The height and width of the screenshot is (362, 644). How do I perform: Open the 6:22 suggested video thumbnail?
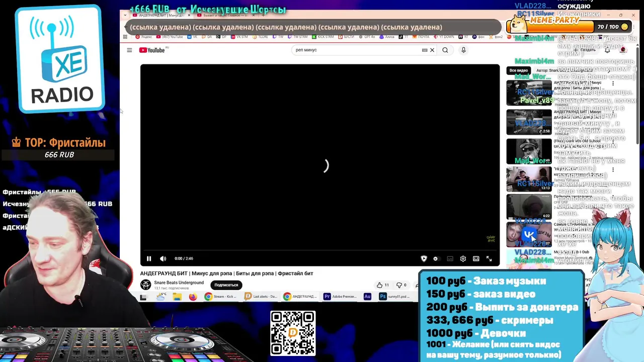[529, 208]
